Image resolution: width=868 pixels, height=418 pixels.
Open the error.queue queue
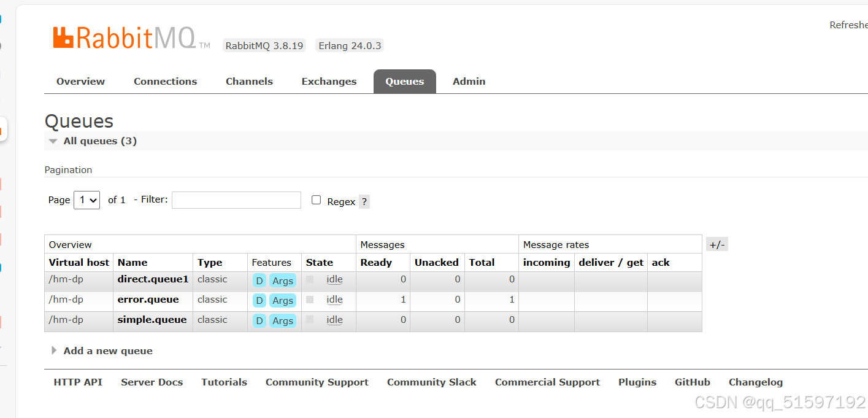click(x=148, y=300)
